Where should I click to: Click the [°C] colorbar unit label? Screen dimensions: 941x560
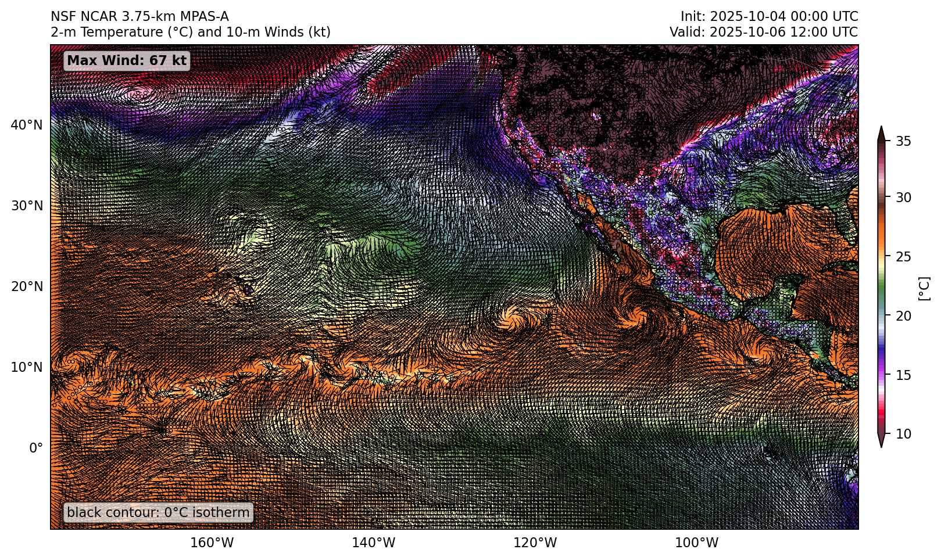[x=923, y=288]
